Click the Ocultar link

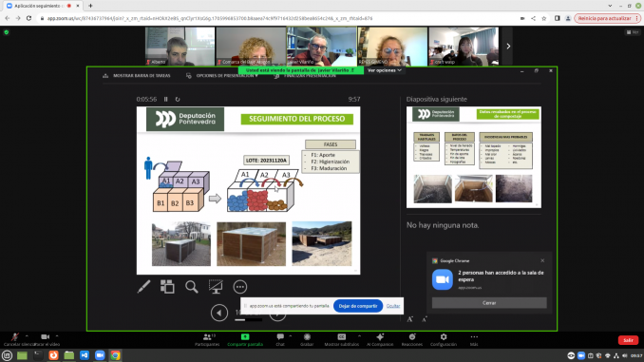pos(393,306)
